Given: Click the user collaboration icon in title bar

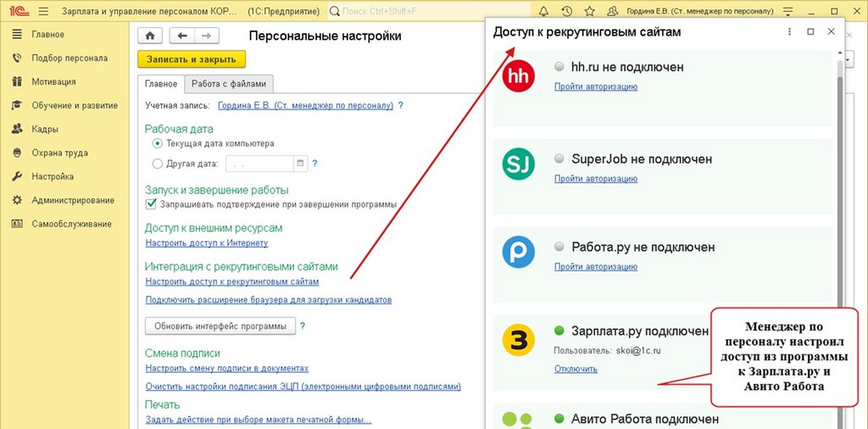Looking at the screenshot, I should click(612, 11).
